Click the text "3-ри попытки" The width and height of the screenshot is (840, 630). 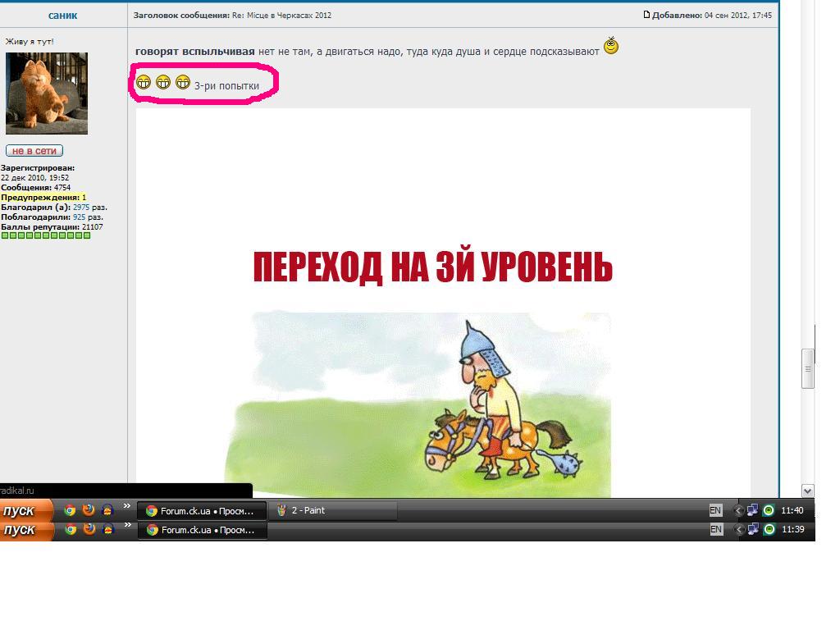point(226,85)
